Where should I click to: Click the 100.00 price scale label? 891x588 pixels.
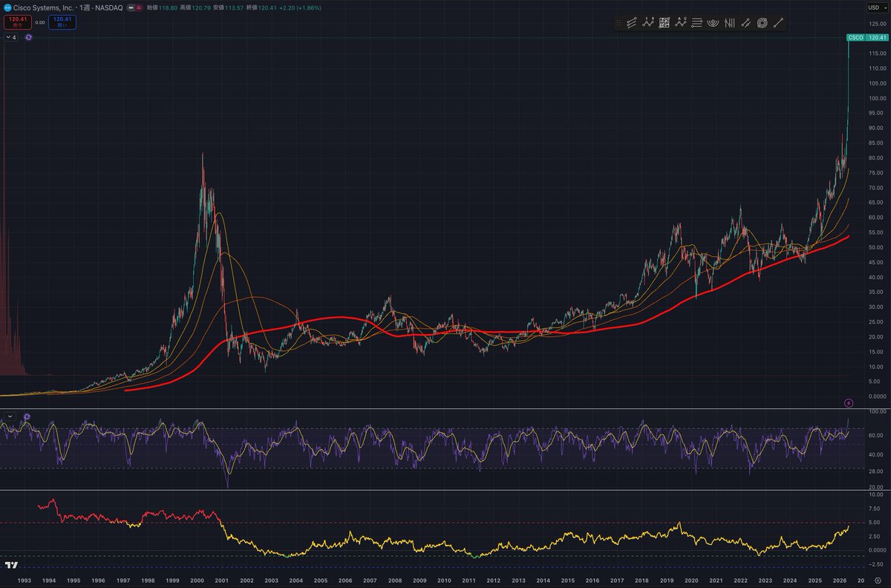tap(878, 98)
